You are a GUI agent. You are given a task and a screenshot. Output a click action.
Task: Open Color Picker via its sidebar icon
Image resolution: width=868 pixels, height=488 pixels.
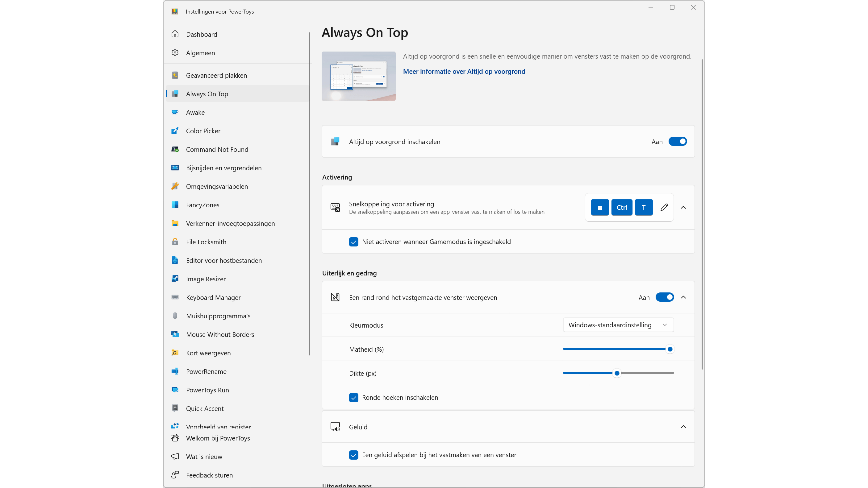(175, 131)
